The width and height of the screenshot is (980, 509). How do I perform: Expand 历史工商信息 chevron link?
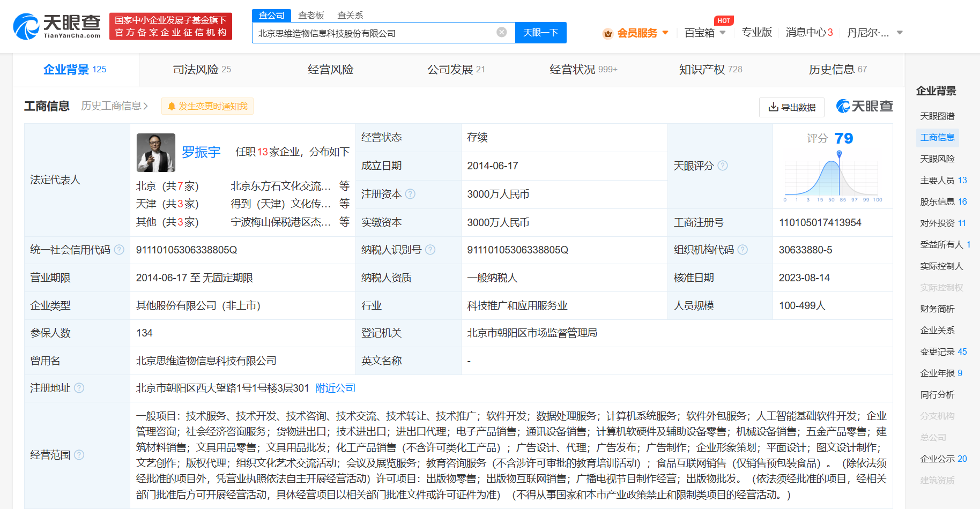coord(114,106)
